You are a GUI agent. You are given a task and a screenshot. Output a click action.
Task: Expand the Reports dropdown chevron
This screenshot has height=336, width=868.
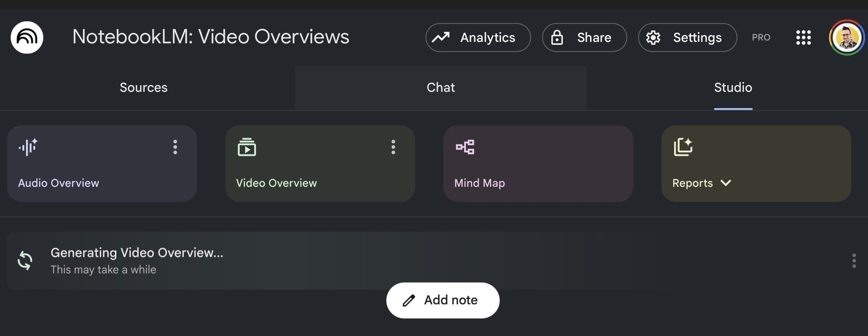point(726,183)
